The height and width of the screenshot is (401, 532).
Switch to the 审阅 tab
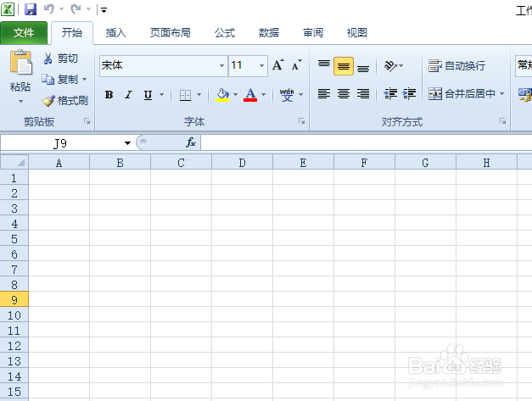tap(312, 33)
